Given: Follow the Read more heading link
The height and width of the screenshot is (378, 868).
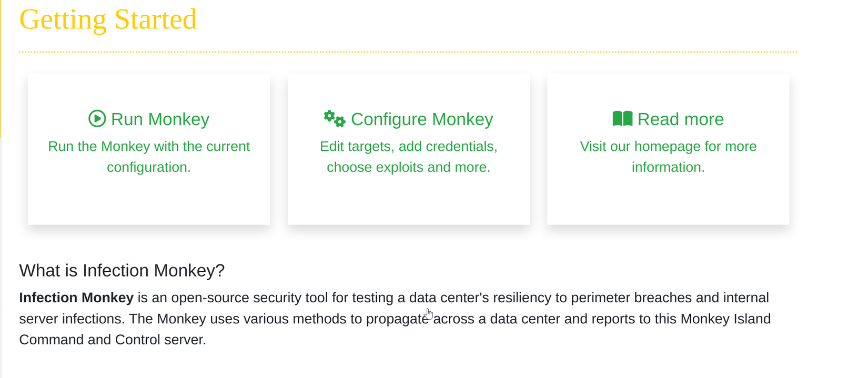Looking at the screenshot, I should [680, 119].
